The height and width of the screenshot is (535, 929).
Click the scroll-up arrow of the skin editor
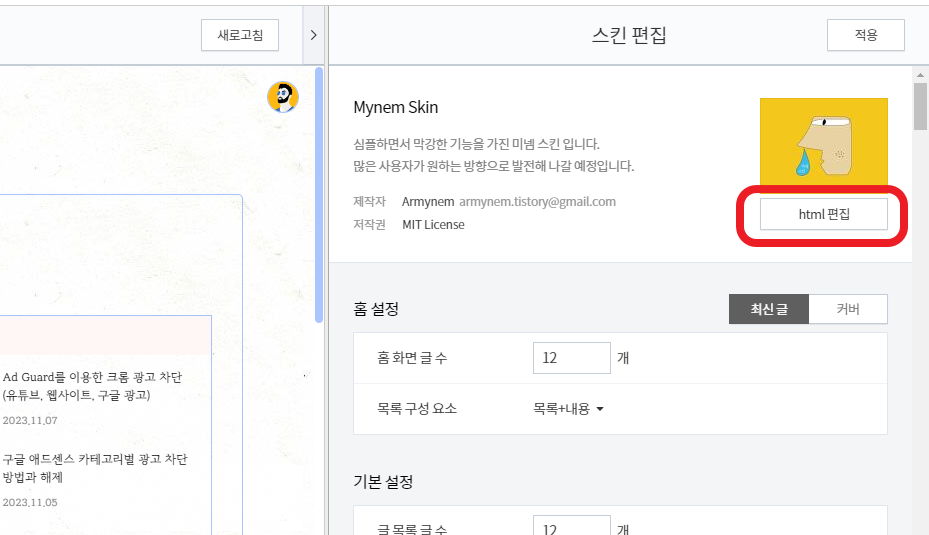click(920, 75)
